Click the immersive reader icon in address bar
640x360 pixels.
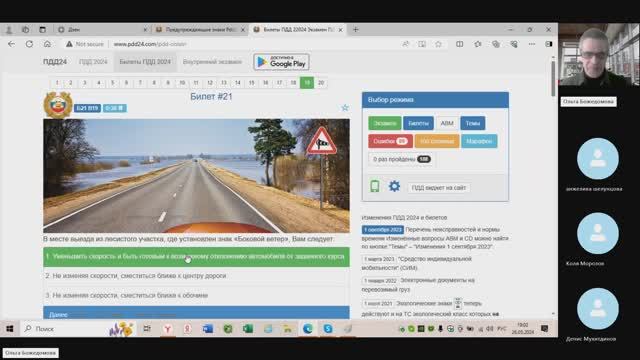(x=422, y=44)
